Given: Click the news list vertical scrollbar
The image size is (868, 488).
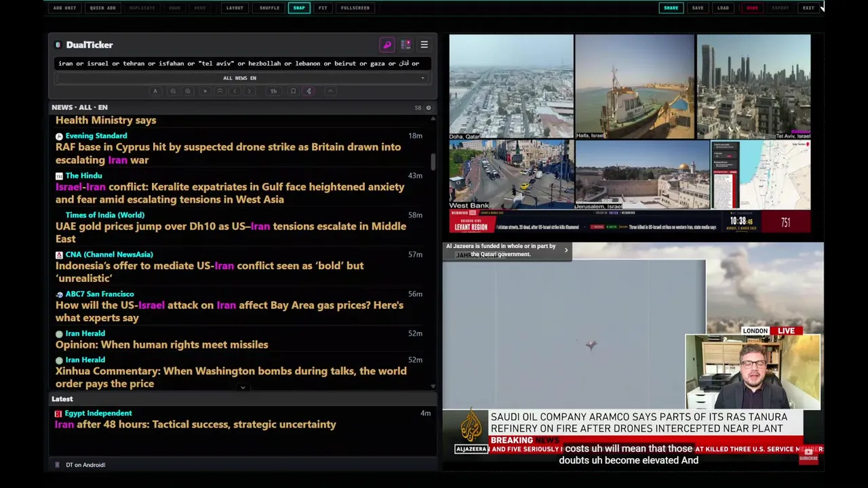Looking at the screenshot, I should coord(433,162).
